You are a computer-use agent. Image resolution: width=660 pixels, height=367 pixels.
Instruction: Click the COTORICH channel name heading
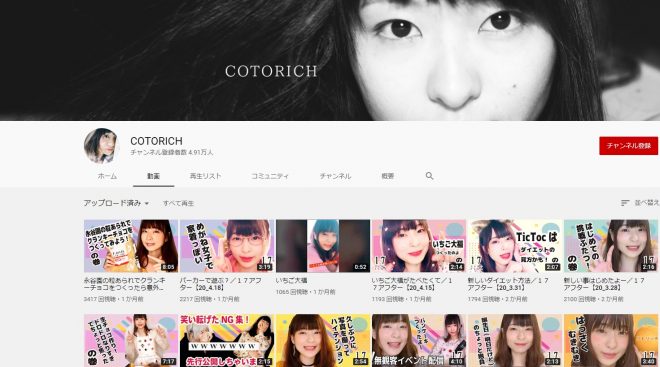pos(156,141)
